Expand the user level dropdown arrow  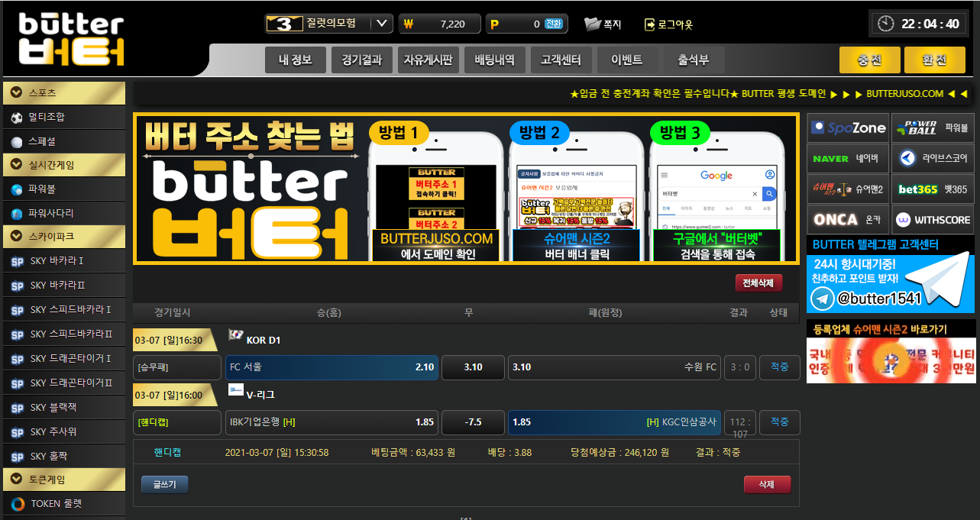click(383, 24)
